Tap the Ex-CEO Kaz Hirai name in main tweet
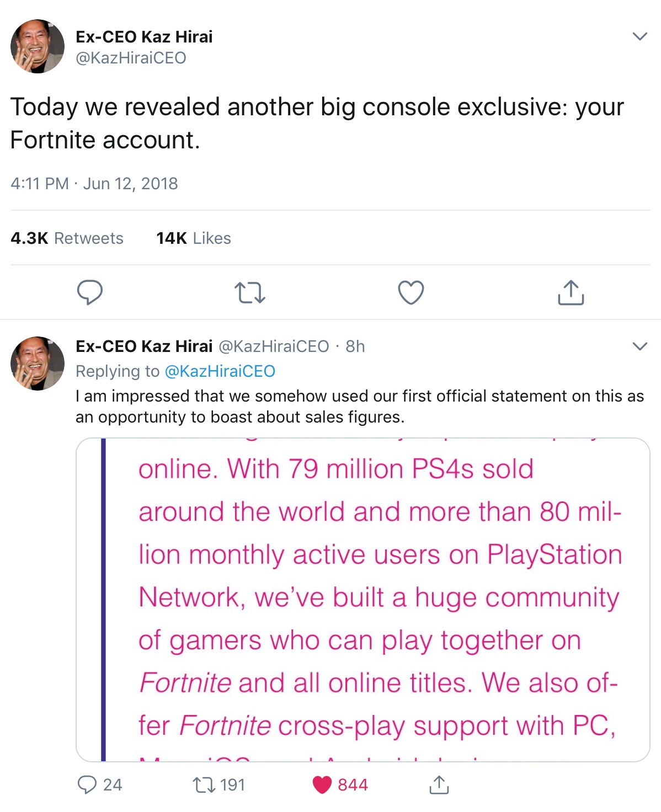661x812 pixels. (x=144, y=37)
